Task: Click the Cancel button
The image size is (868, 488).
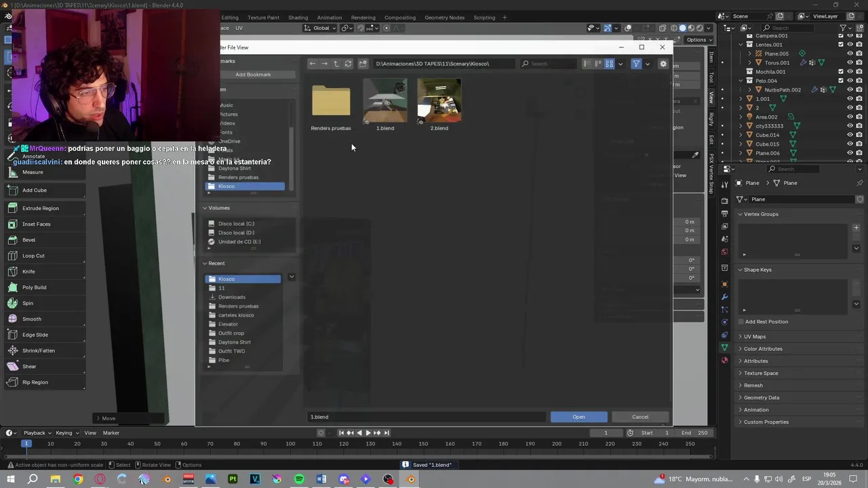Action: [640, 417]
